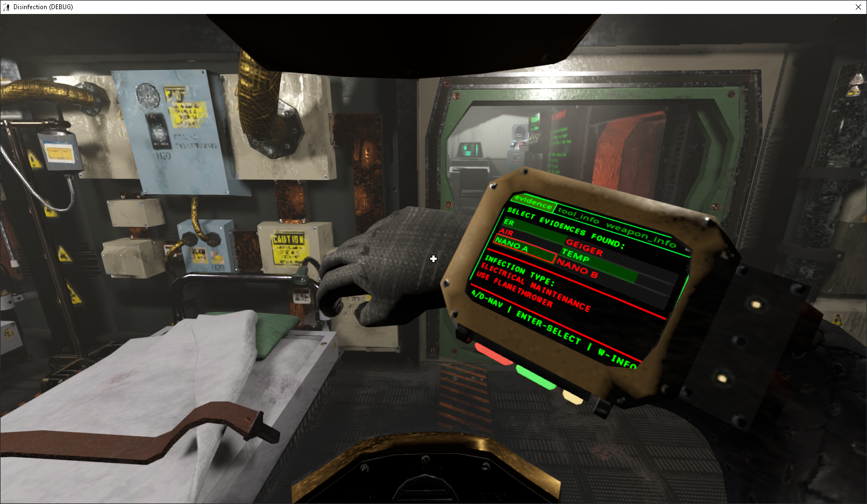Click the ENTER-SELECT hint text
This screenshot has width=867, height=504.
click(548, 327)
